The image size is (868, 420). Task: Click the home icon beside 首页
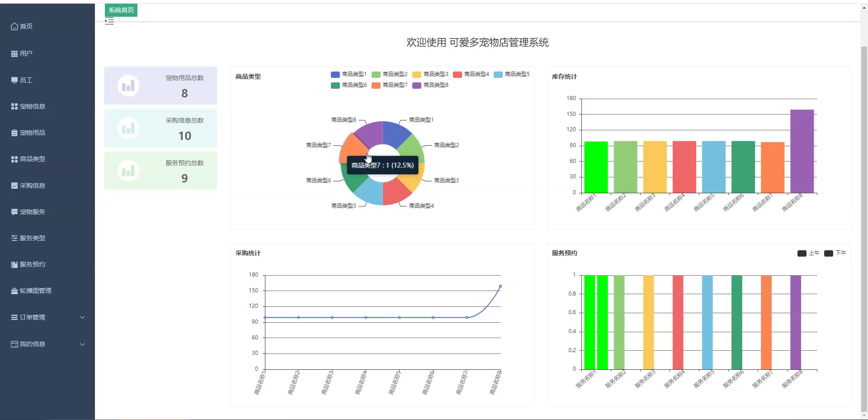[14, 27]
